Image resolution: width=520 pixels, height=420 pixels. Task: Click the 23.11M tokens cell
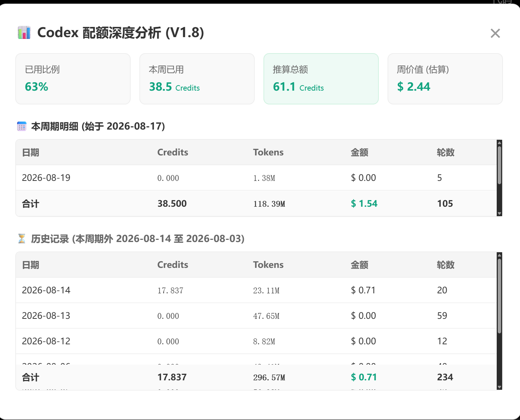pos(266,290)
